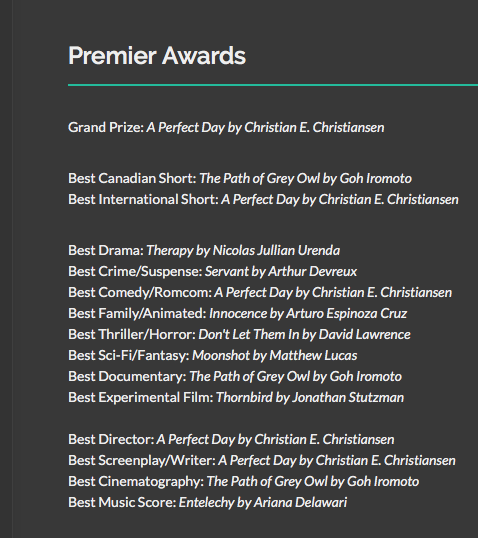
Task: Click Entelechy by Ariana Delawari
Action: tap(263, 503)
